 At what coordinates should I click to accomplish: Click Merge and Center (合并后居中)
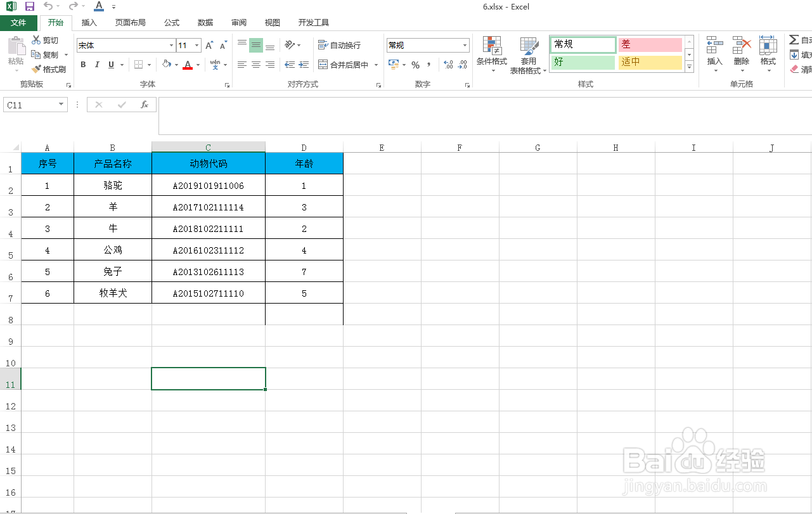pyautogui.click(x=344, y=65)
